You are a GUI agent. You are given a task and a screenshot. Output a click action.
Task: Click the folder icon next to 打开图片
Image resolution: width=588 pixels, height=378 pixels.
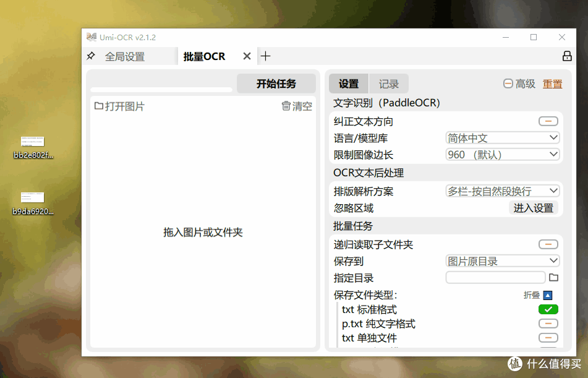point(99,106)
